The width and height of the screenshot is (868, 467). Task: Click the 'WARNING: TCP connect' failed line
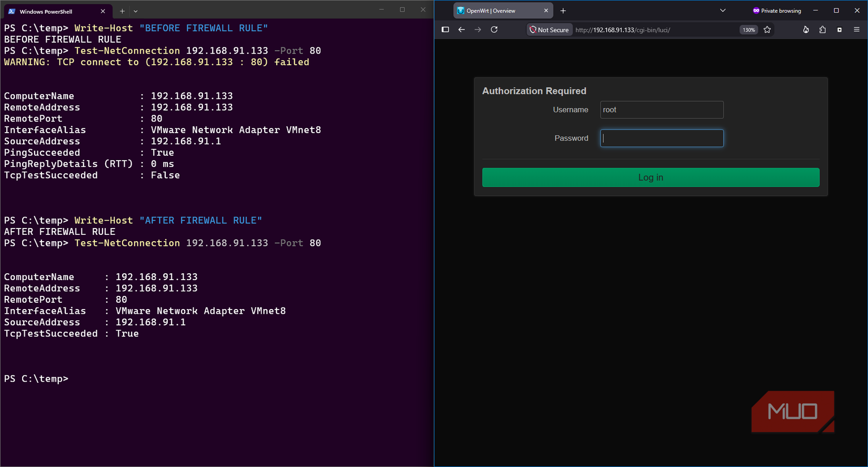pos(157,62)
